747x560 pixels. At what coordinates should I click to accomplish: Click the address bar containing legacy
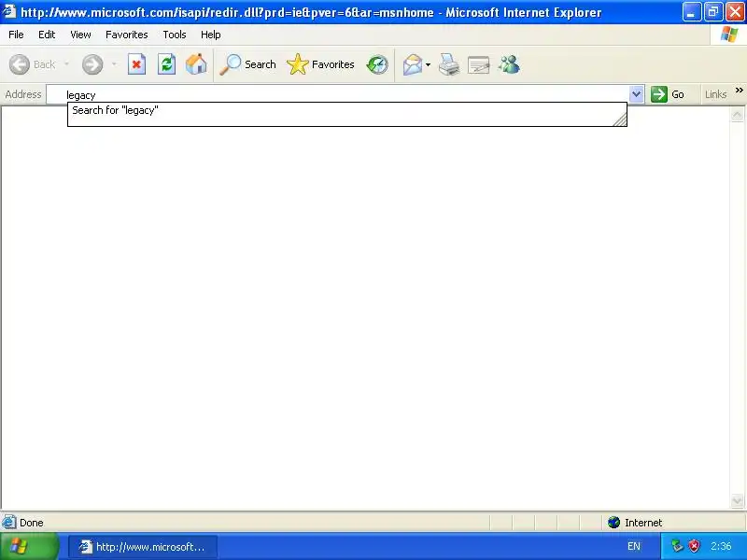[x=338, y=94]
